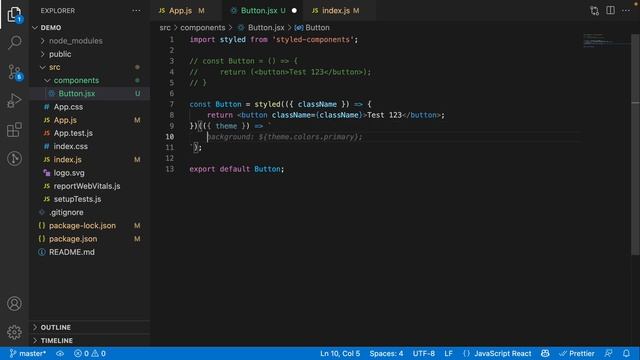Open the Run and Debug view
Image resolution: width=640 pixels, height=360 pixels.
(x=14, y=101)
